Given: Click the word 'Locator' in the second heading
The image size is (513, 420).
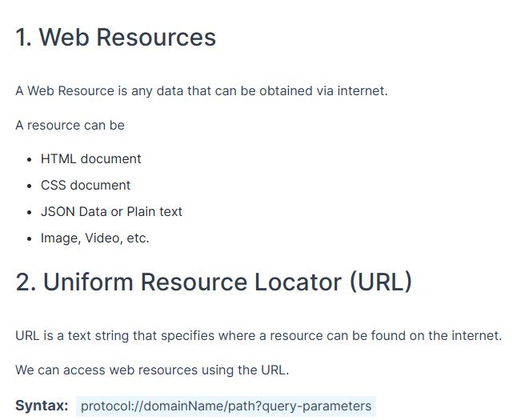Looking at the screenshot, I should pyautogui.click(x=299, y=282).
